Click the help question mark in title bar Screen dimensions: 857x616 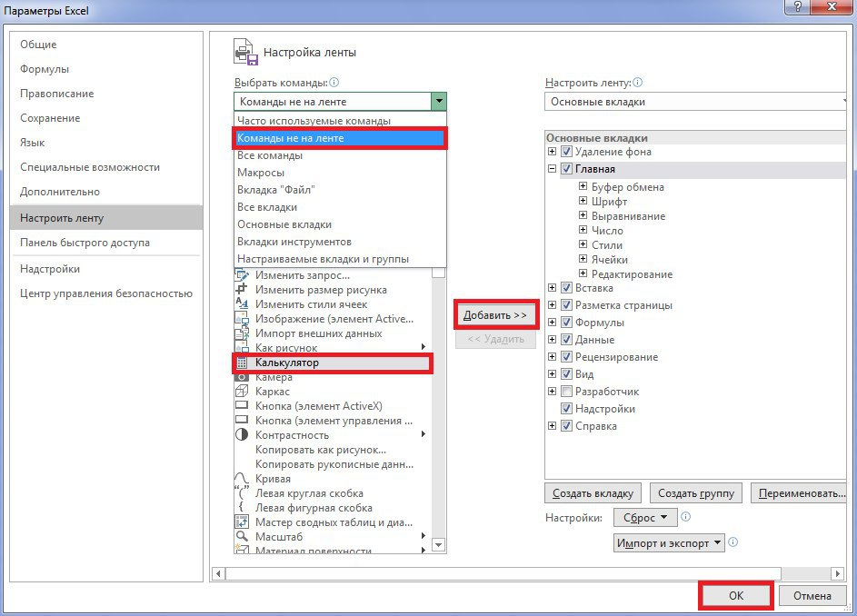[799, 7]
